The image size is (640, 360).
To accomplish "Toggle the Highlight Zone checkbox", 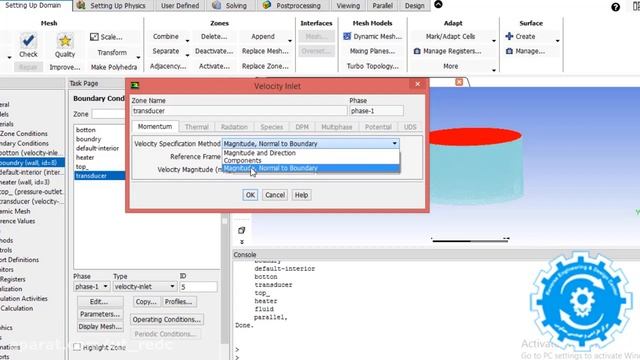I will 77,347.
